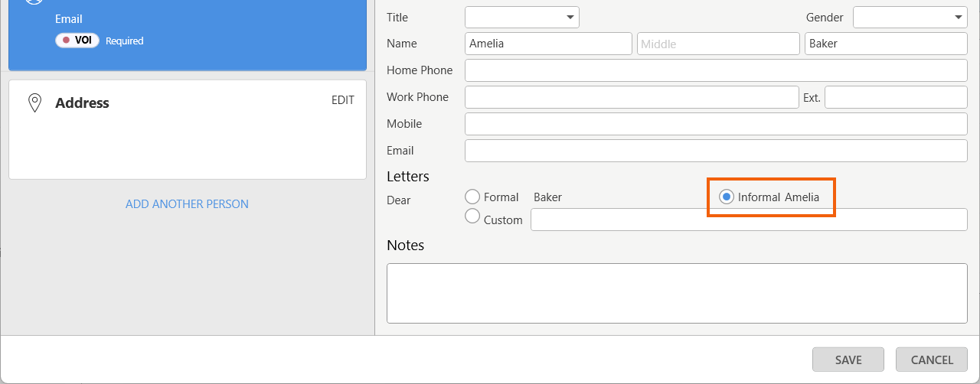Click the Middle name field
The height and width of the screenshot is (384, 980).
pyautogui.click(x=718, y=44)
